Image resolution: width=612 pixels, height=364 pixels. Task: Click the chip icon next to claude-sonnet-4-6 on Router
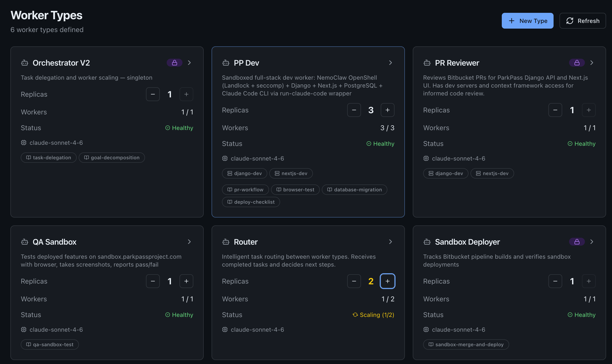click(225, 329)
